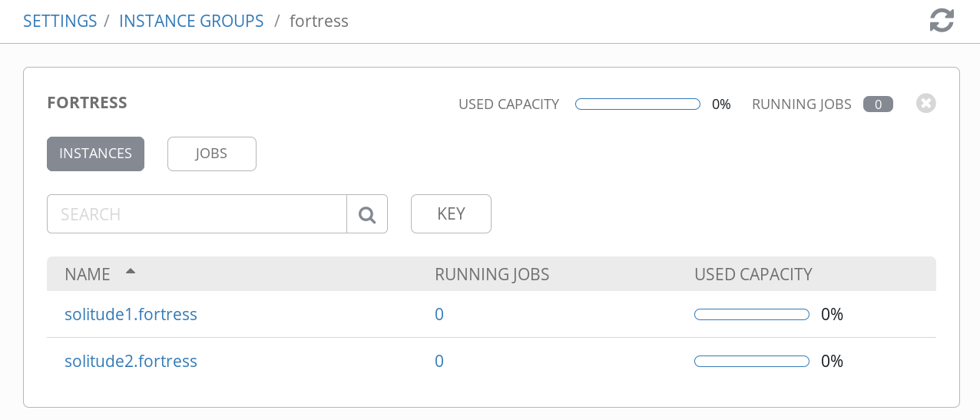Navigate to INSTANCE GROUPS breadcrumb
980x420 pixels.
191,21
